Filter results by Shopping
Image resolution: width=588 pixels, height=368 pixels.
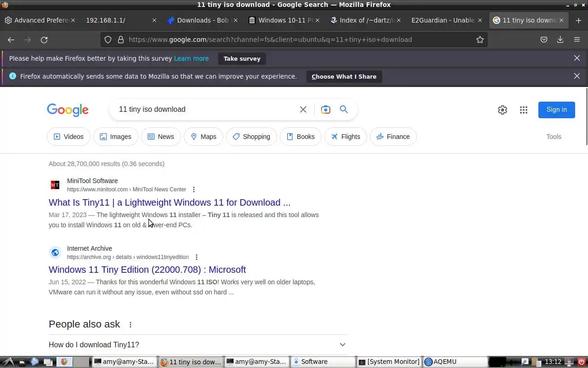(x=251, y=137)
